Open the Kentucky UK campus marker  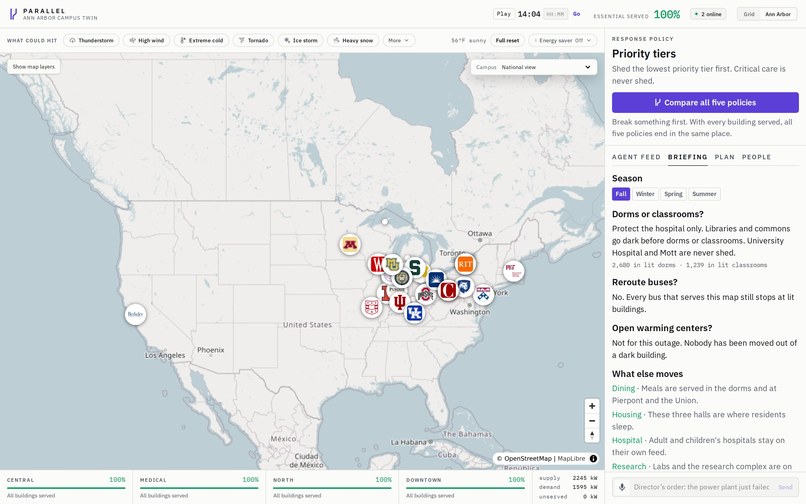pos(414,313)
